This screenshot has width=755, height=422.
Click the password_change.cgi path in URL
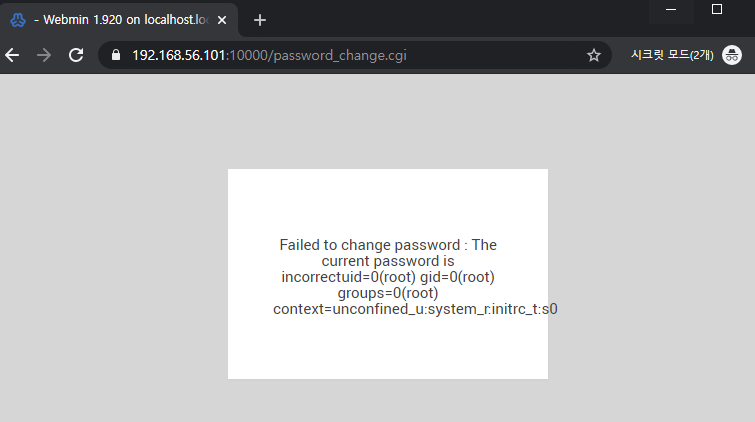340,55
